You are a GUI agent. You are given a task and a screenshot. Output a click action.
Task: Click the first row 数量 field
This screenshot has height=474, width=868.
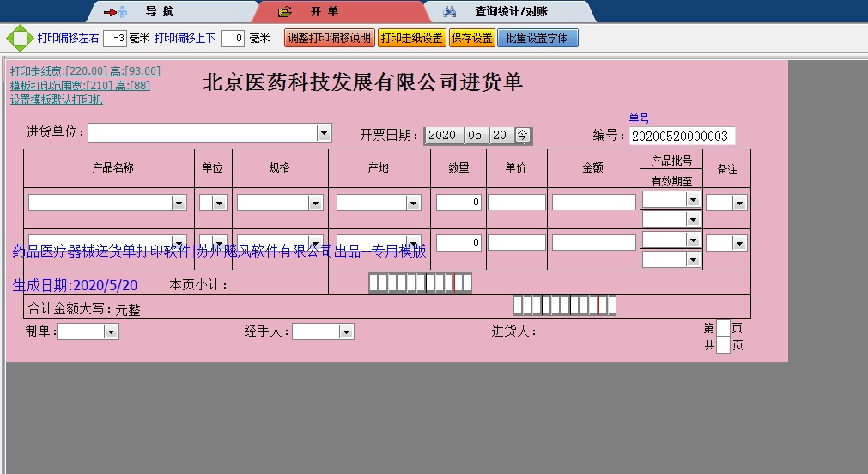click(x=458, y=203)
